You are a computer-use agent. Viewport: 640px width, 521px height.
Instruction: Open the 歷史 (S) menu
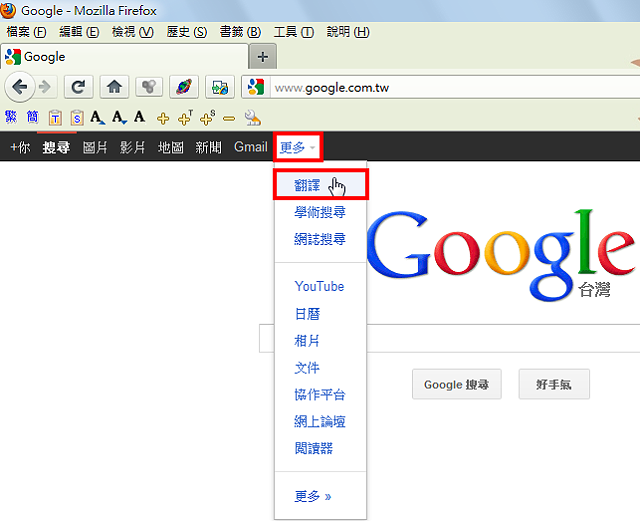coord(187,32)
